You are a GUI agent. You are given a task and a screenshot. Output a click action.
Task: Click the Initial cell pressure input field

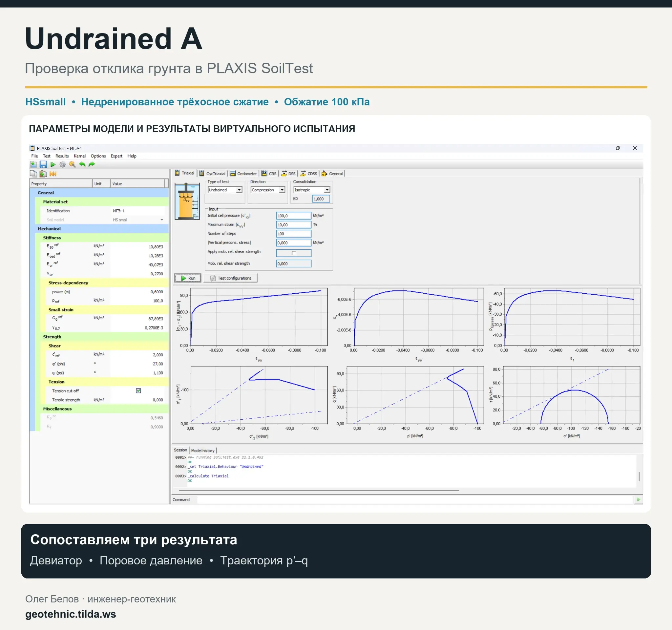coord(294,216)
